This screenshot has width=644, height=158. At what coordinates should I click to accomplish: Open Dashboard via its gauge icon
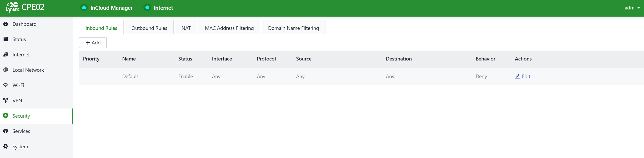6,24
